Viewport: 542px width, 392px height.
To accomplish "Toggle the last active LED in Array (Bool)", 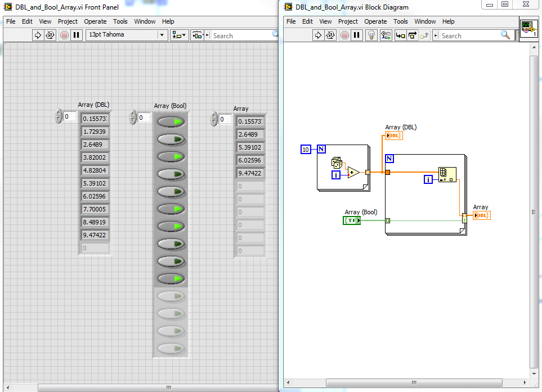I will [171, 278].
